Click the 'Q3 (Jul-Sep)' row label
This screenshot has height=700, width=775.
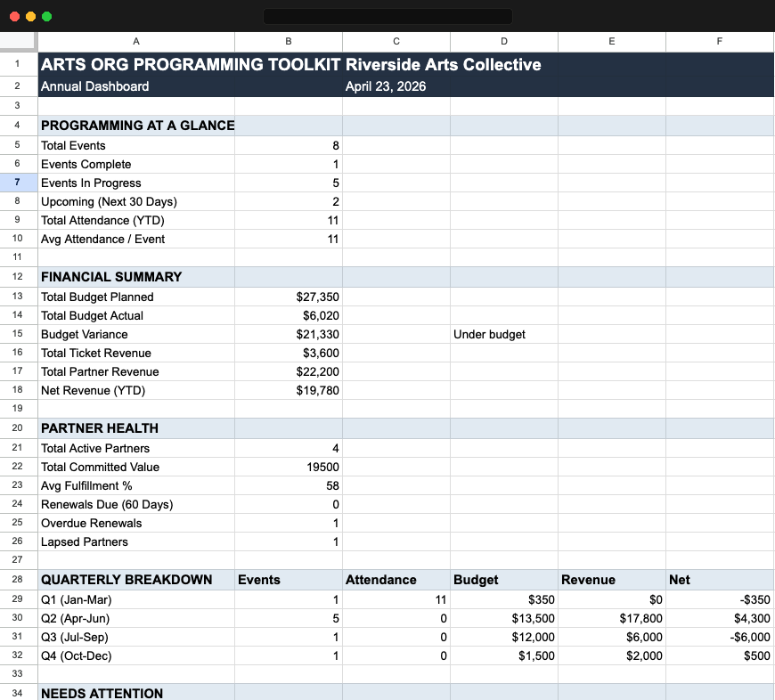[136, 638]
